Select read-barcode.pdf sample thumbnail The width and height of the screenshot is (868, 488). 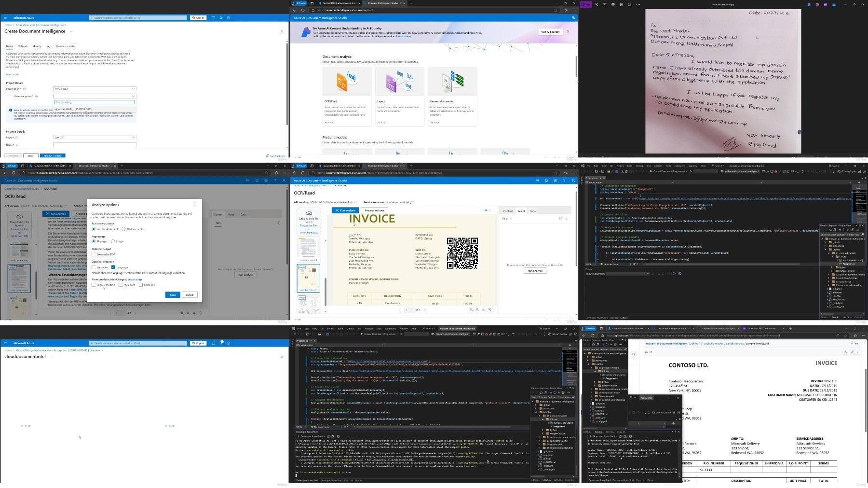[308, 278]
